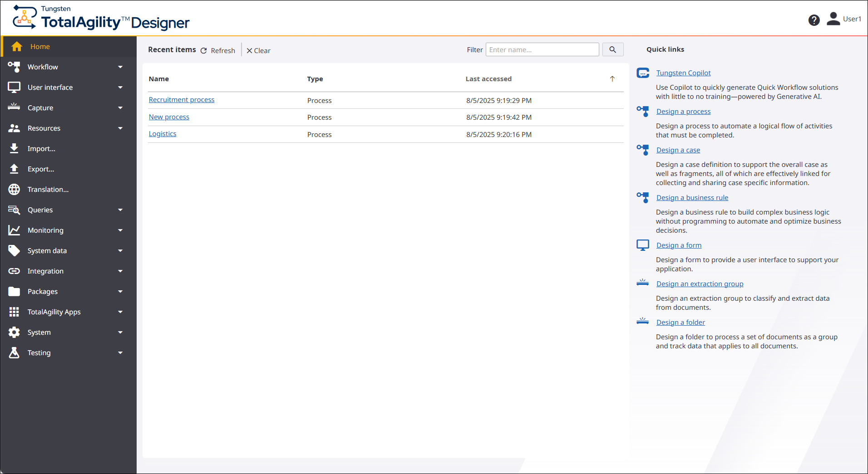Click the Filter name input field
The height and width of the screenshot is (474, 868).
click(x=542, y=50)
